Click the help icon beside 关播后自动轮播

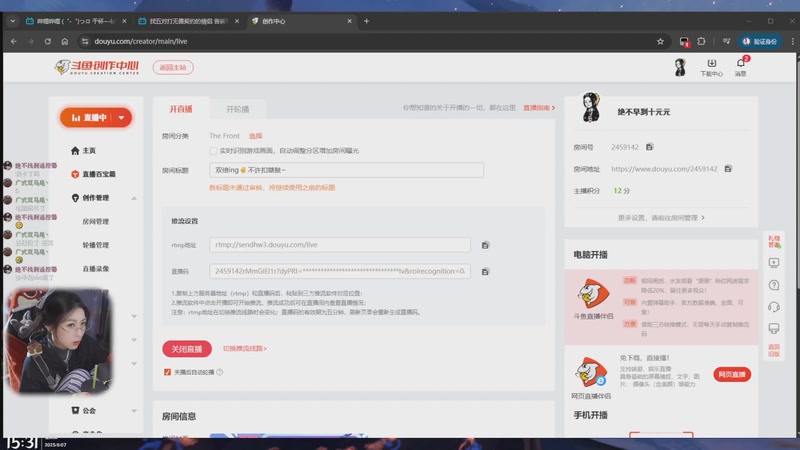(x=219, y=372)
